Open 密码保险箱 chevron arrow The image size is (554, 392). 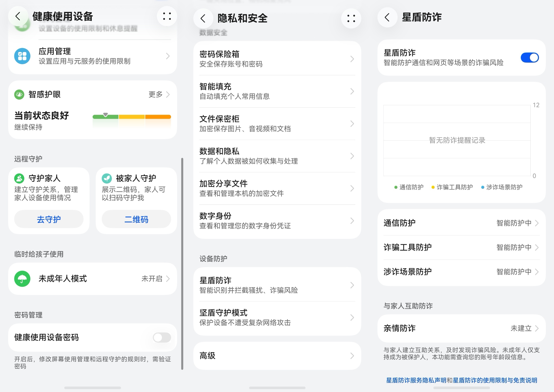click(x=352, y=59)
